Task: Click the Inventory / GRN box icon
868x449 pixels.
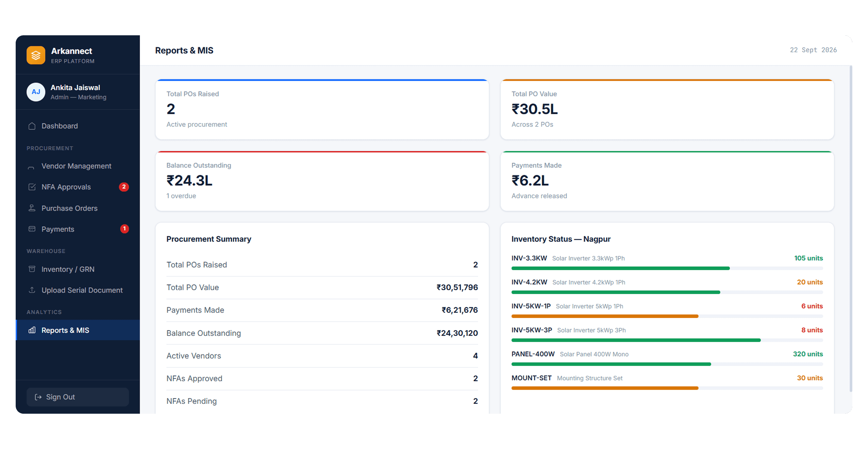Action: 32,269
